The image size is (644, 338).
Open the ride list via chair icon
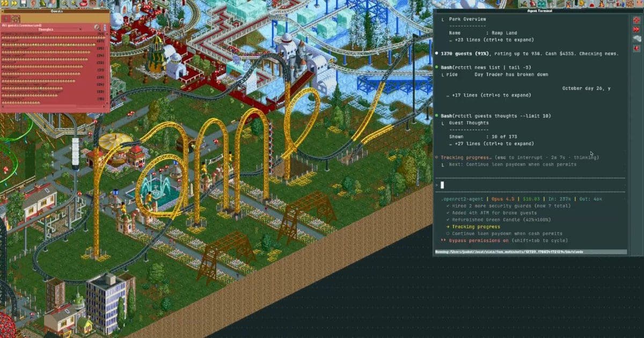84,4
